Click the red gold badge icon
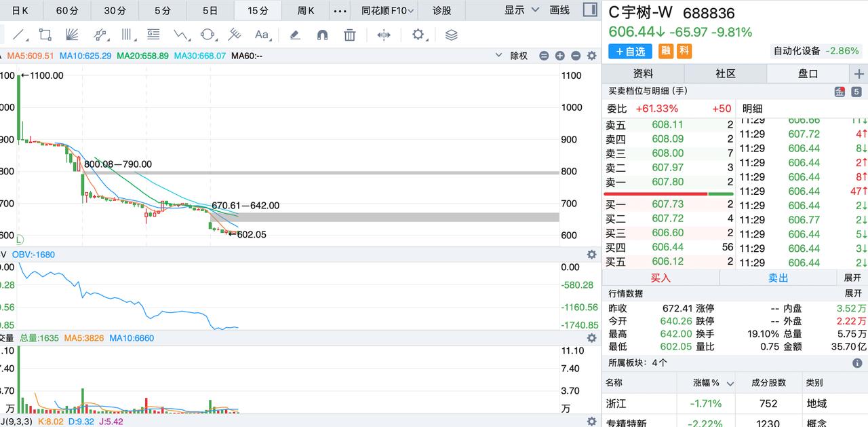Image resolution: width=868 pixels, height=427 pixels. point(840,92)
